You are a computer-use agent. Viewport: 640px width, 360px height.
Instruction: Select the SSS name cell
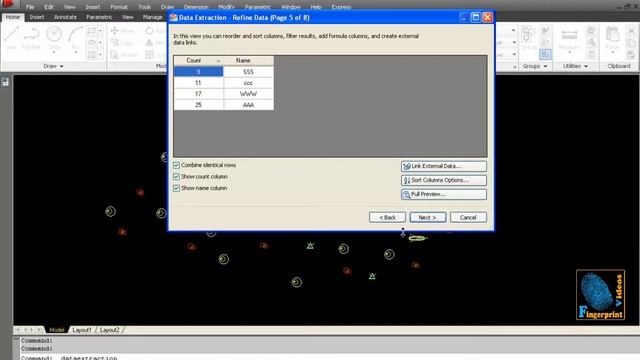[249, 71]
